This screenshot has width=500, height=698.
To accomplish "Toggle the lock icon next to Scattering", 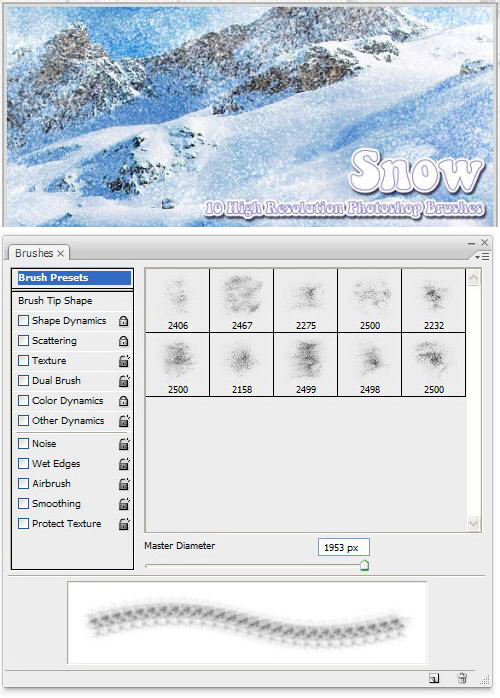I will click(x=123, y=341).
